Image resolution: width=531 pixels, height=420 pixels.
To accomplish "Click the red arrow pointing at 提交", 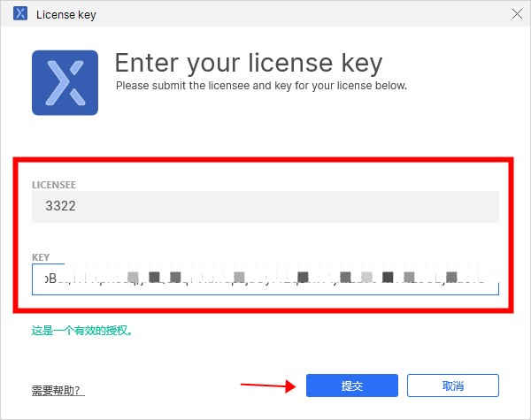I will point(268,386).
